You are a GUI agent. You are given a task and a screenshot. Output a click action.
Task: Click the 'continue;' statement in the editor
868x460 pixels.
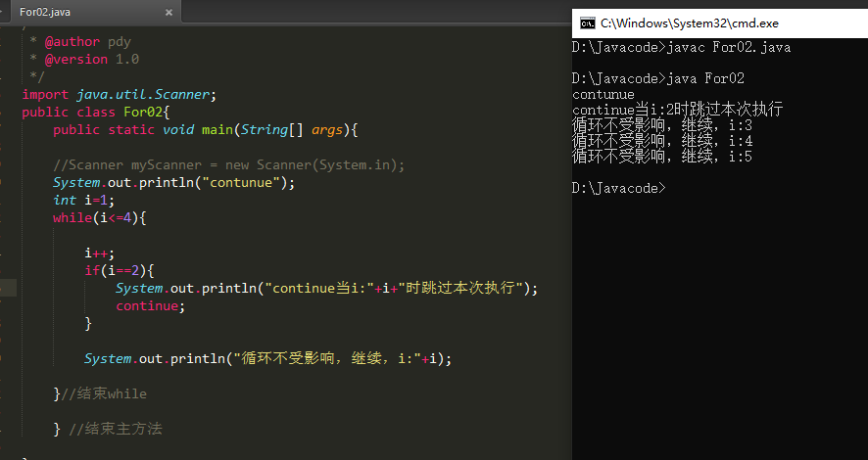tap(150, 305)
